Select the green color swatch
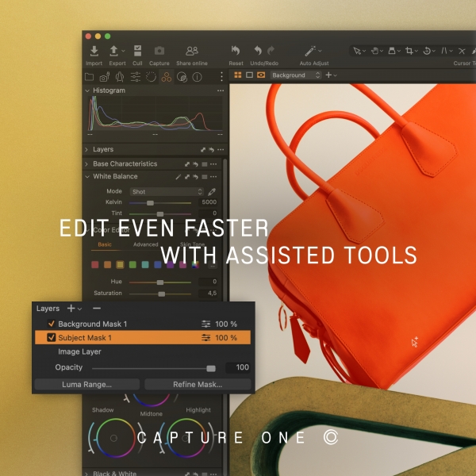 [x=132, y=265]
